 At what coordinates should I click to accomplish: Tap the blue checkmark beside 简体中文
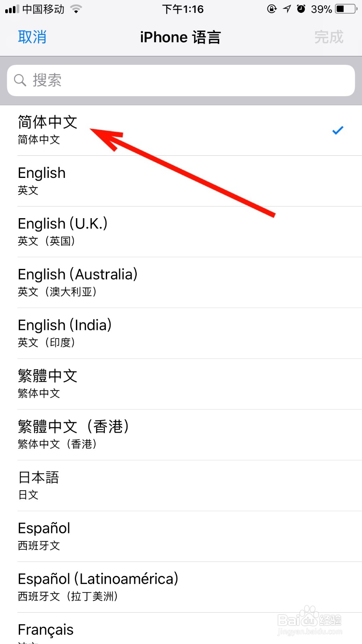coord(338,130)
